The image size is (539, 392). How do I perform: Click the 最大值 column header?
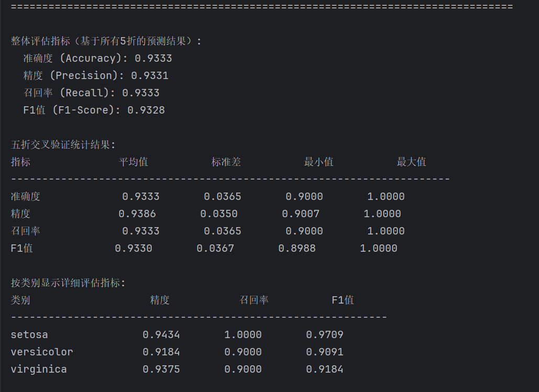click(x=412, y=162)
